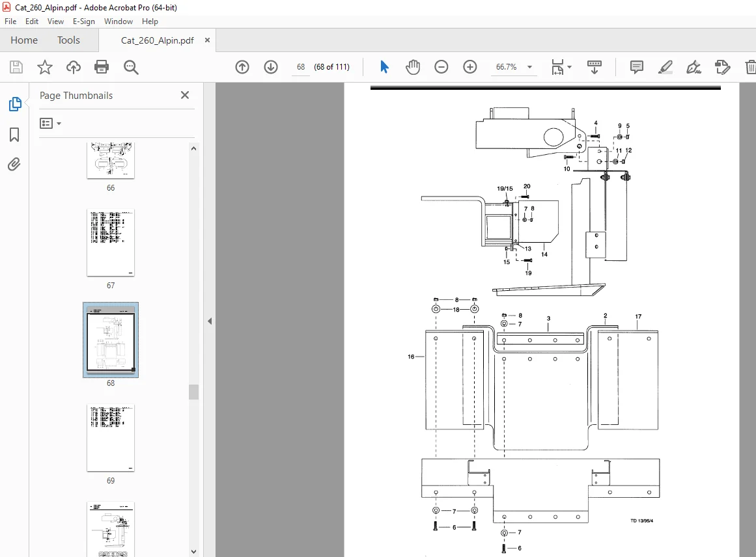This screenshot has width=756, height=557.
Task: Toggle the scrolling mode icon
Action: tap(594, 67)
